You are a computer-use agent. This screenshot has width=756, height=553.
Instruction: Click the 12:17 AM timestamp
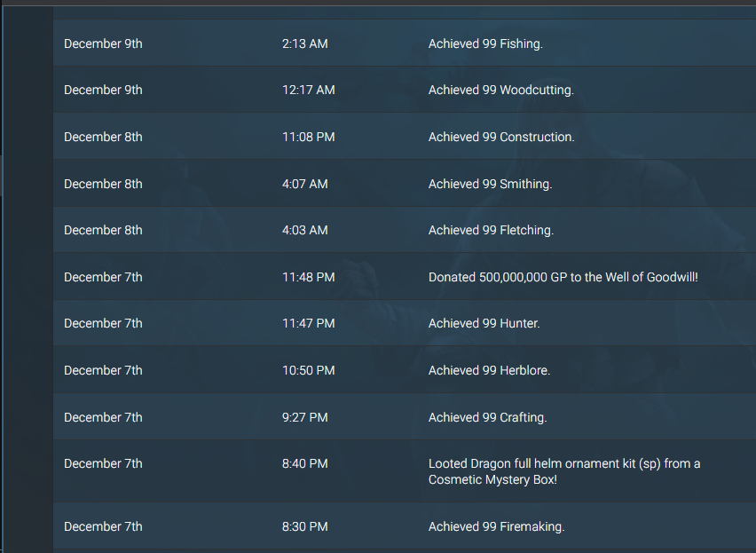click(309, 91)
